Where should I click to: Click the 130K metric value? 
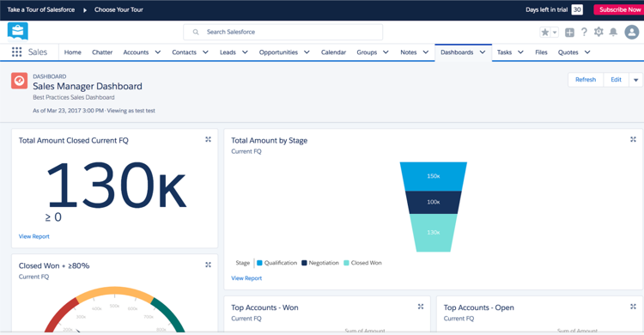[x=117, y=186]
